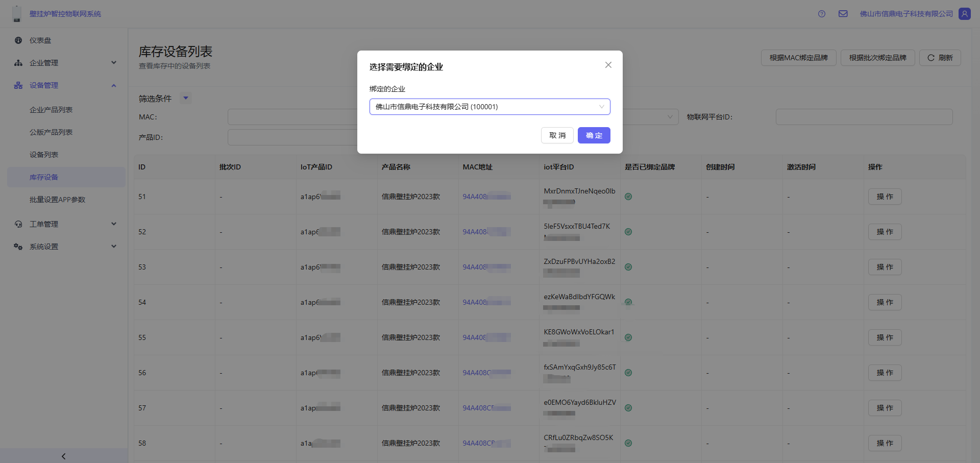The height and width of the screenshot is (463, 980).
Task: Click the 设备管理 sidebar icon
Action: [x=18, y=85]
